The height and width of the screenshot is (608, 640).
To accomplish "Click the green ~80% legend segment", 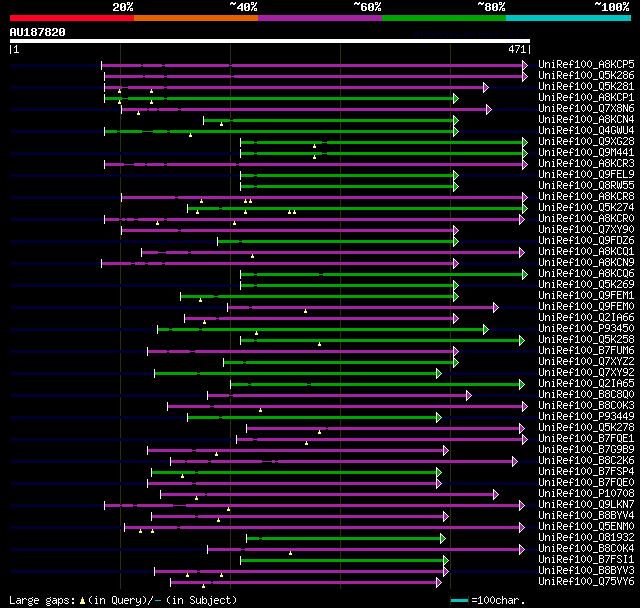I will coord(444,18).
